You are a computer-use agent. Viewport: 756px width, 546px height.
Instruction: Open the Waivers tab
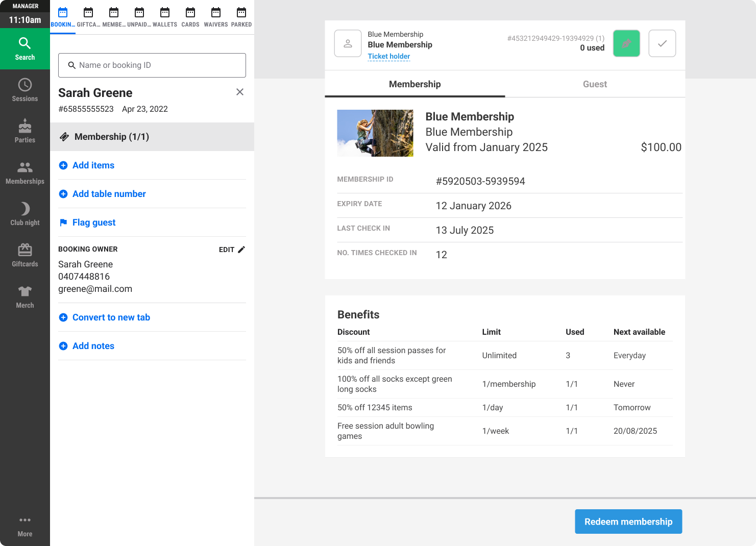(x=216, y=17)
